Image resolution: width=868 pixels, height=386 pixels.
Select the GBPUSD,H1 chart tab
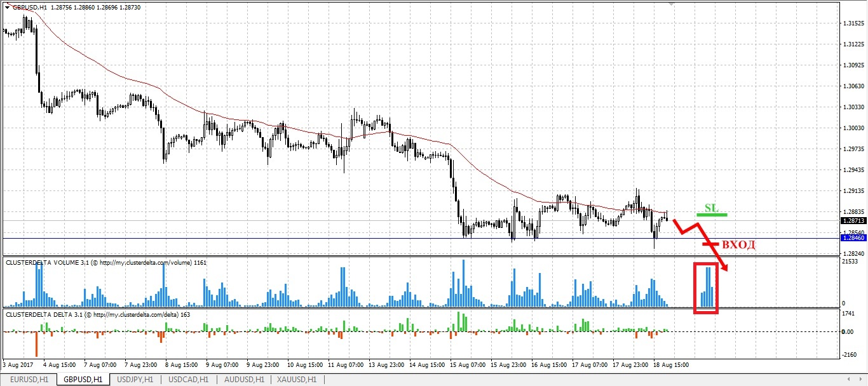click(x=83, y=380)
